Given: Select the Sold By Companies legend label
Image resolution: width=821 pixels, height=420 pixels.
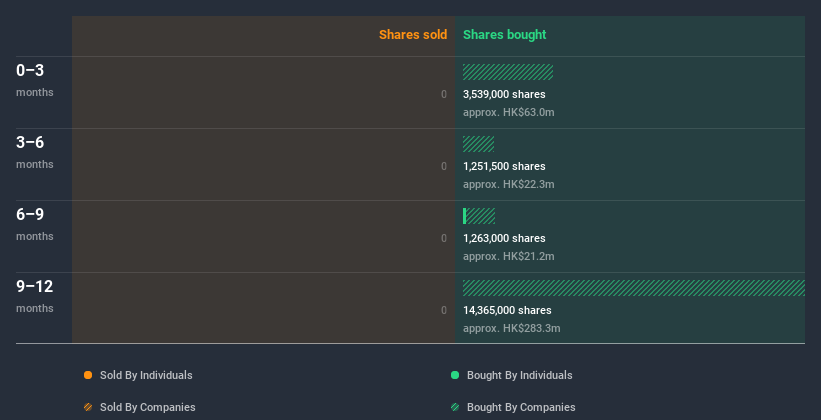Looking at the screenshot, I should point(148,407).
